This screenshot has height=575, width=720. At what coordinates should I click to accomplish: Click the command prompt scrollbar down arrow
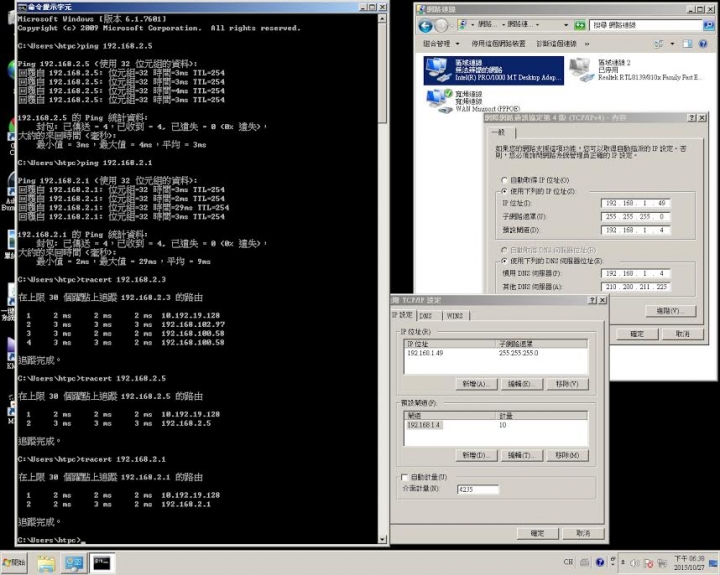[x=382, y=539]
